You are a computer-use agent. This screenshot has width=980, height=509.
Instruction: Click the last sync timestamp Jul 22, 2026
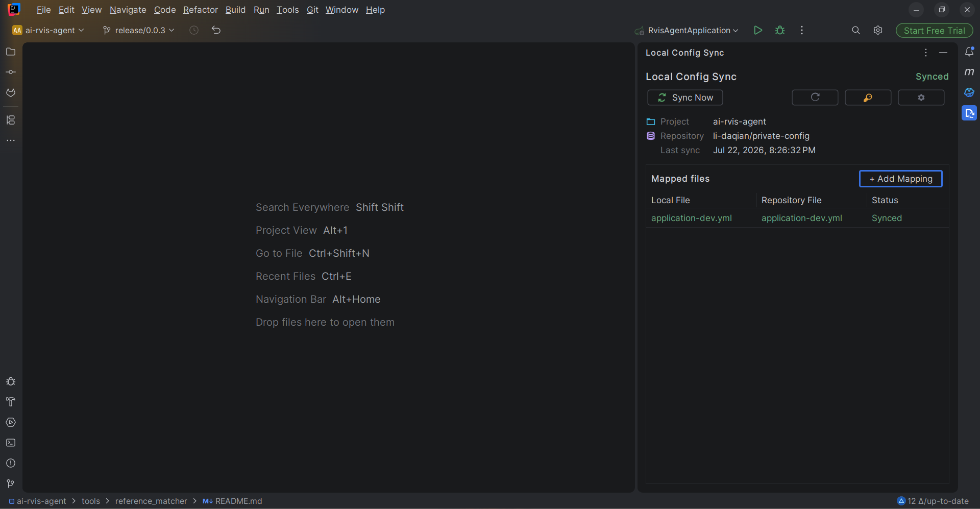point(764,150)
